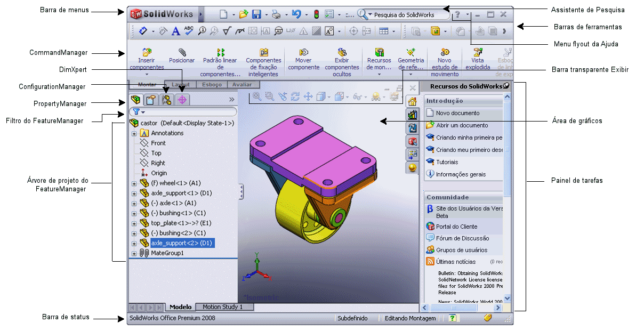Select the Modelo tab at the bottom
Viewport: 644px width, 331px height.
pos(180,307)
